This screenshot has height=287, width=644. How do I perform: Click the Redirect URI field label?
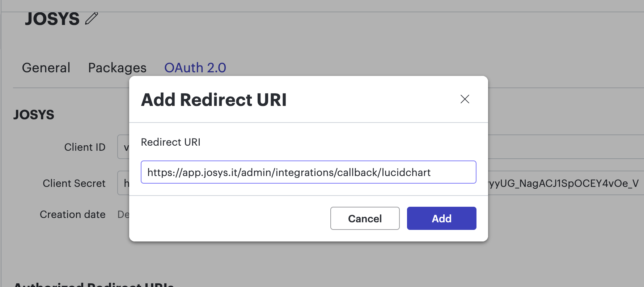(x=170, y=142)
